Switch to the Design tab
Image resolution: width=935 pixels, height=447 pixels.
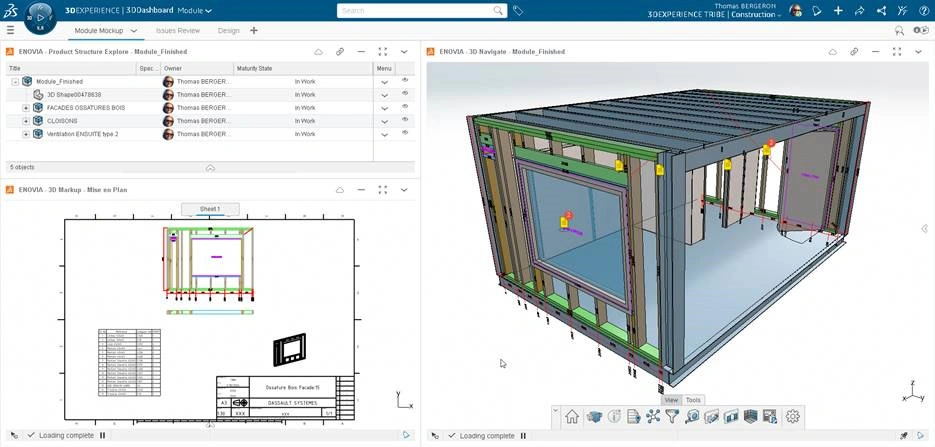click(228, 30)
